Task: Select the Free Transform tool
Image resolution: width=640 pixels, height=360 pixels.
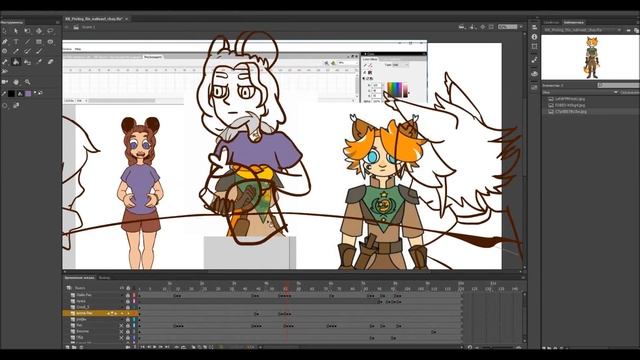Action: tap(27, 31)
